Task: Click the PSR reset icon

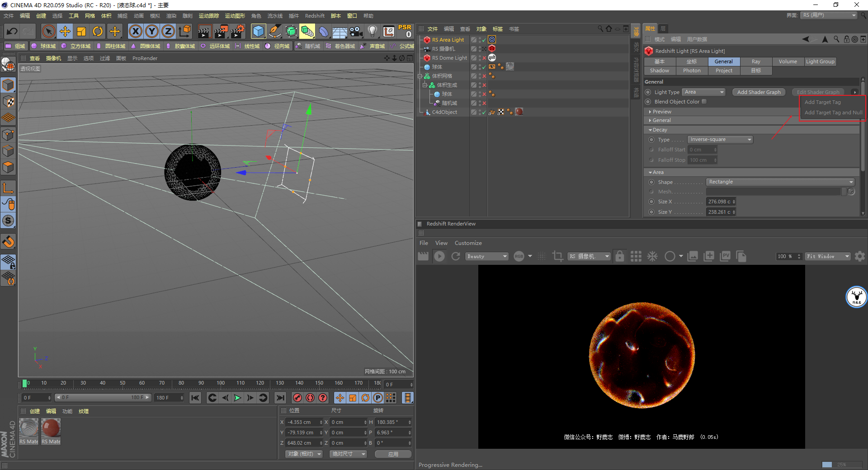Action: point(405,31)
